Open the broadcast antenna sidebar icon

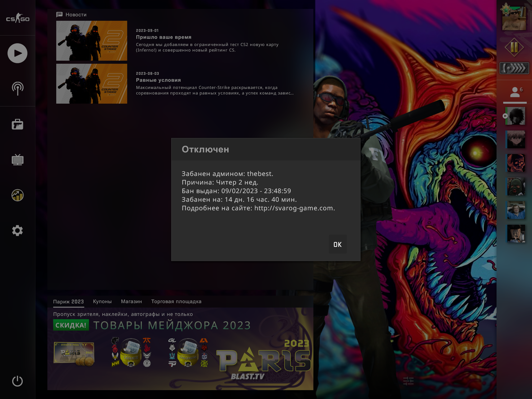18,89
